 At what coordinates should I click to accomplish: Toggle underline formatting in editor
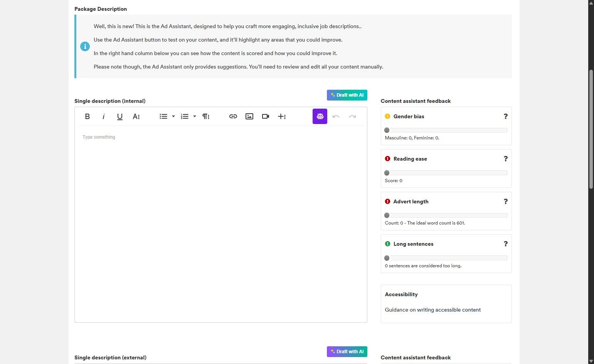[x=120, y=116]
